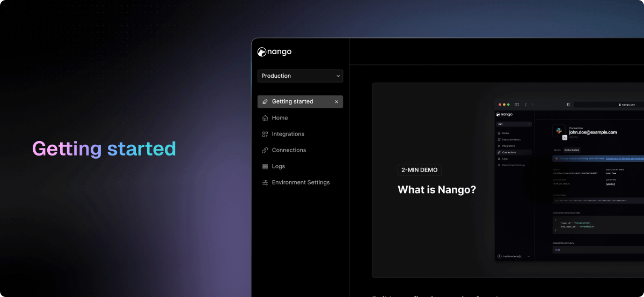The image size is (644, 297).
Task: Open the Dev dropdown in demo preview
Action: coord(514,124)
